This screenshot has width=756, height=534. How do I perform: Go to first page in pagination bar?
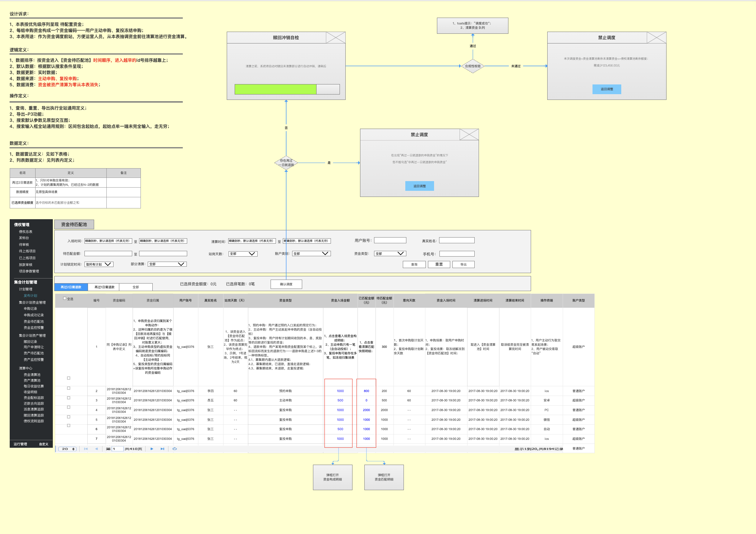[86, 449]
